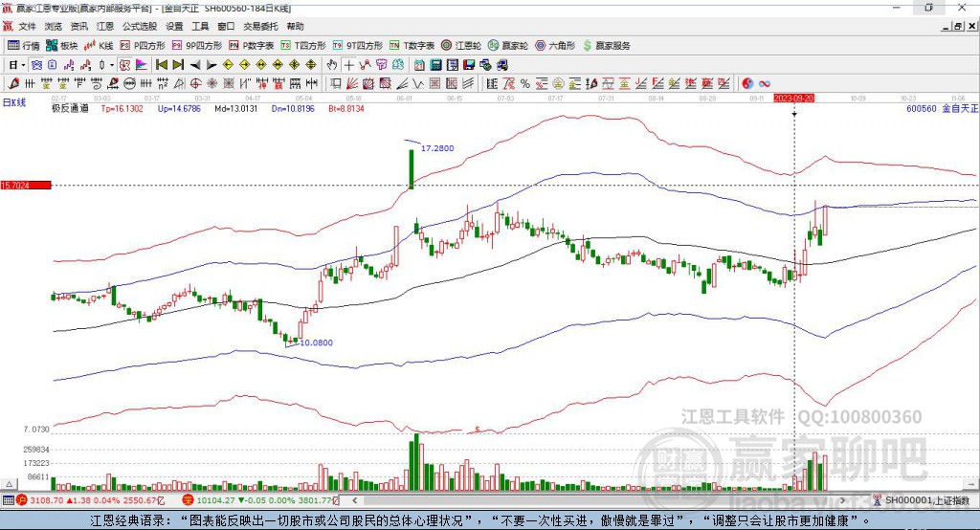Click the grid icon in status bar
Image resolution: width=980 pixels, height=530 pixels.
coord(8,500)
